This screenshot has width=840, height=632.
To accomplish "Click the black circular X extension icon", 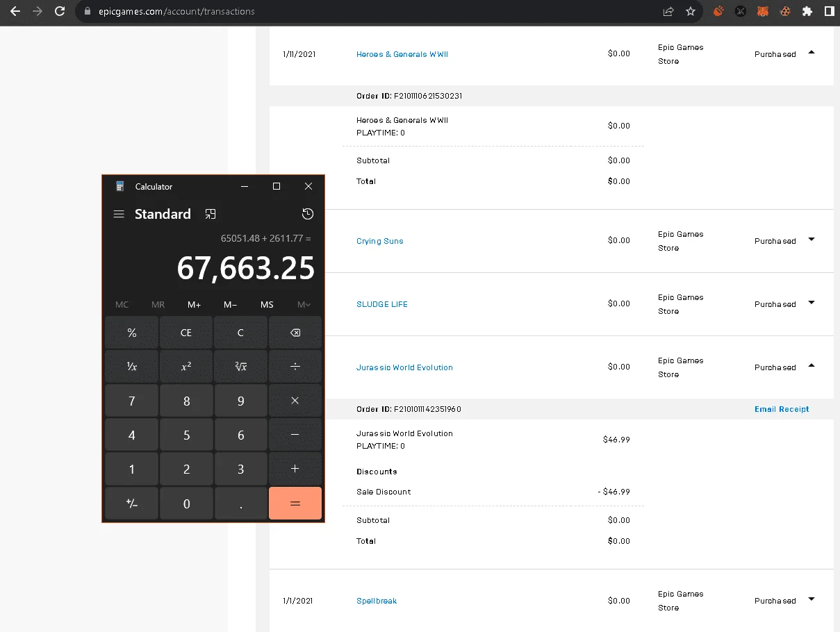I will click(x=741, y=11).
